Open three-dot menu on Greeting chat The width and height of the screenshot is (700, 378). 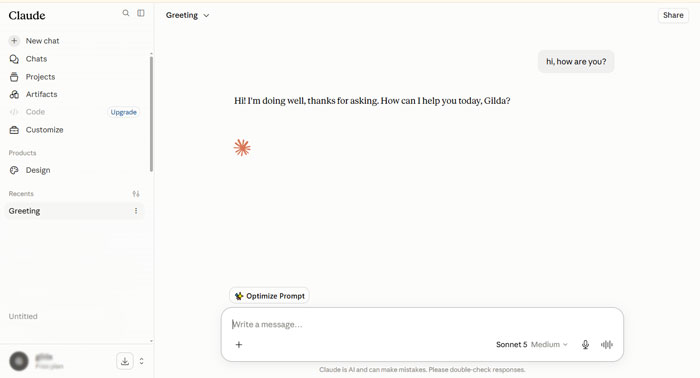pos(136,211)
